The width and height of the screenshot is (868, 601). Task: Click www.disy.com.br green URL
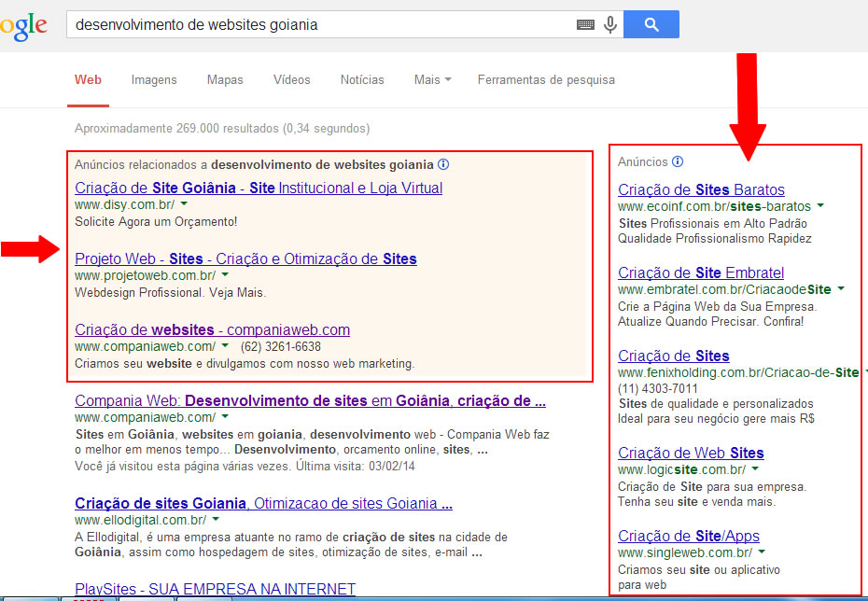pyautogui.click(x=124, y=204)
